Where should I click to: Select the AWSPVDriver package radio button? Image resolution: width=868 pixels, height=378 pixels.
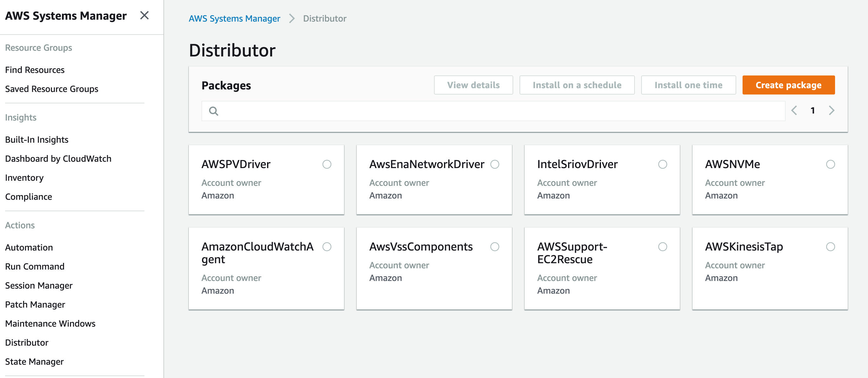click(x=327, y=164)
